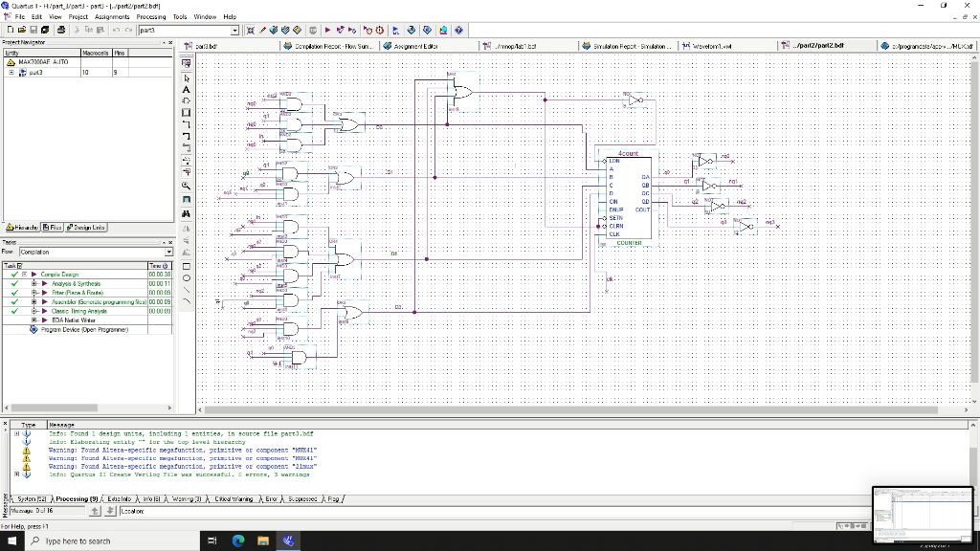Select the Oval drawing tool
The image size is (980, 551).
coord(187,278)
